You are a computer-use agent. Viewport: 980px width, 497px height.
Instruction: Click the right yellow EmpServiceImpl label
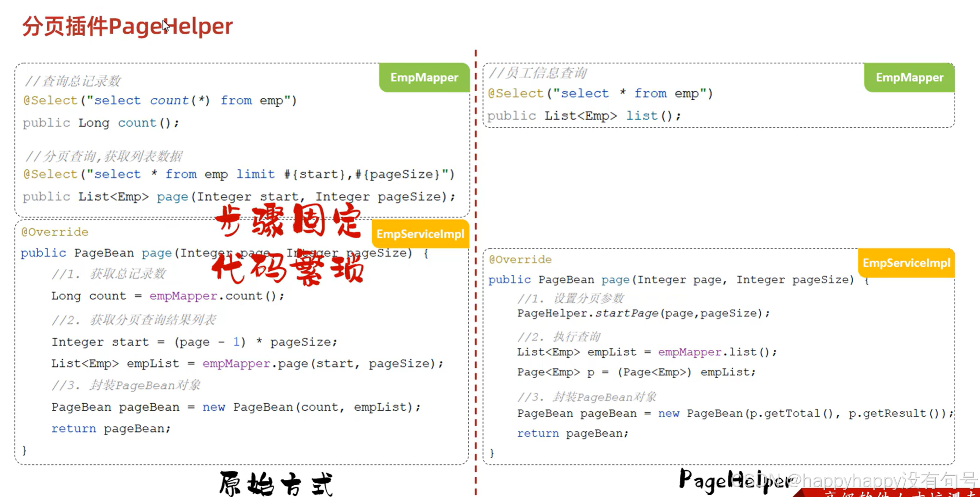(x=906, y=263)
